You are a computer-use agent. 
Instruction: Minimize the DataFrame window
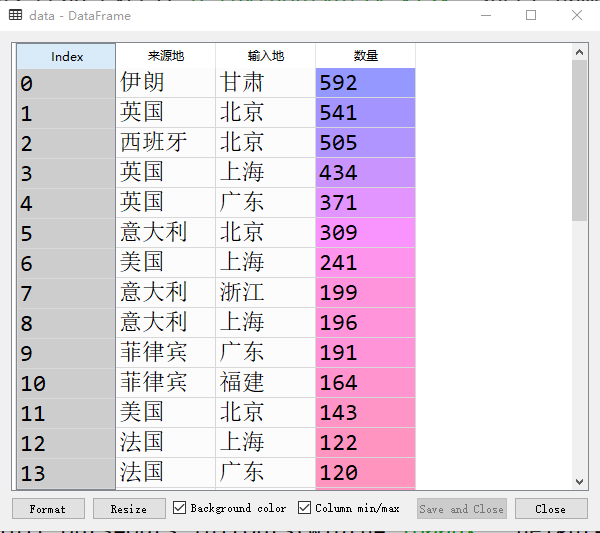[486, 15]
